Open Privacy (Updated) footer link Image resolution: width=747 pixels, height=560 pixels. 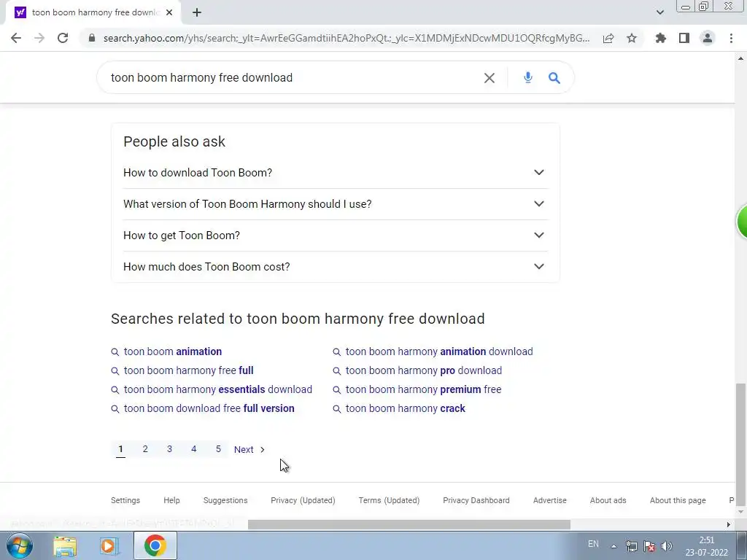click(303, 500)
